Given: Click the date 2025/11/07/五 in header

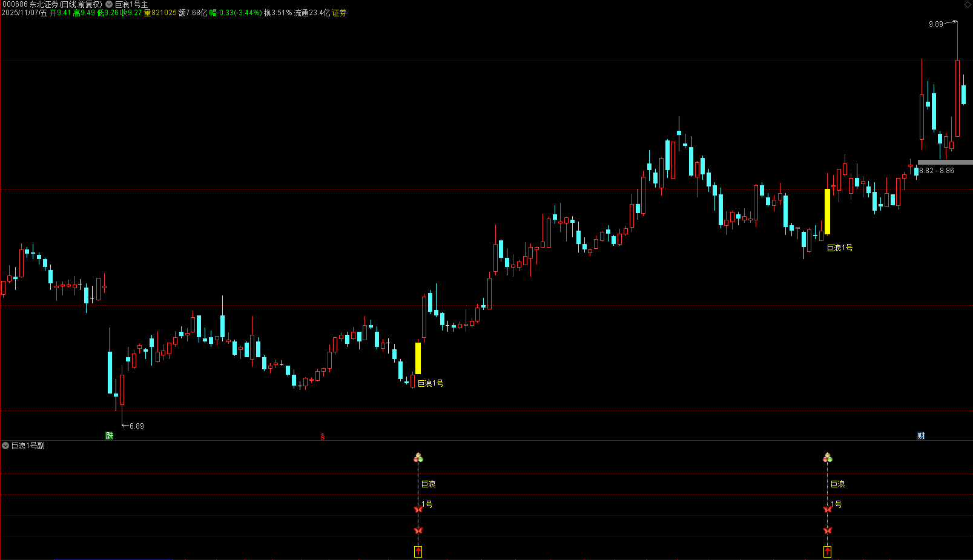Looking at the screenshot, I should click(24, 13).
